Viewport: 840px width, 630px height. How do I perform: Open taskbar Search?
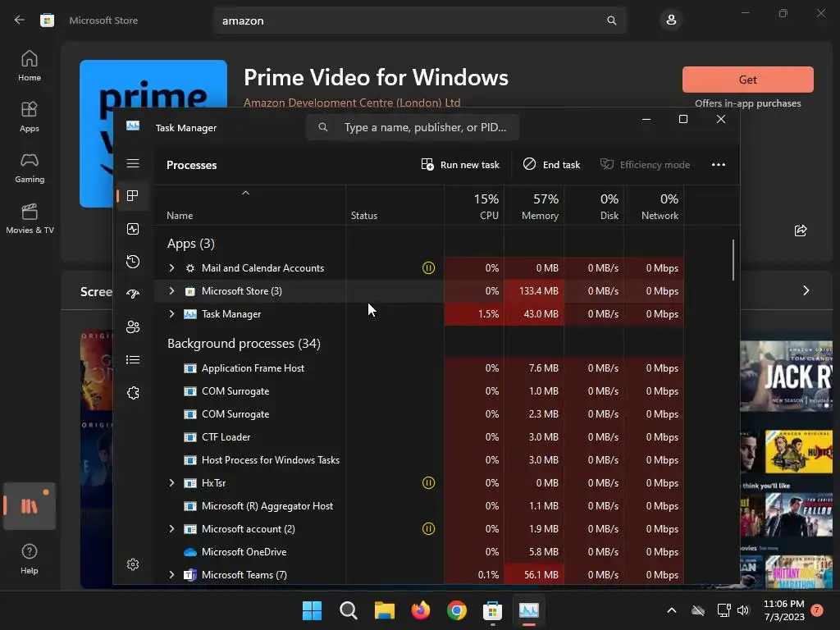click(x=348, y=610)
